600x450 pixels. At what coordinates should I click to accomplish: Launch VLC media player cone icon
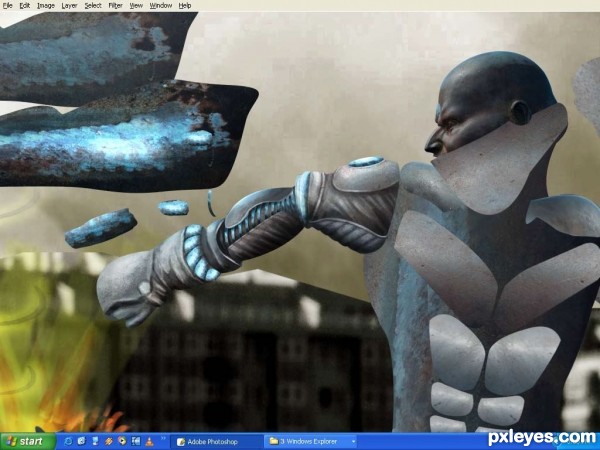[149, 442]
